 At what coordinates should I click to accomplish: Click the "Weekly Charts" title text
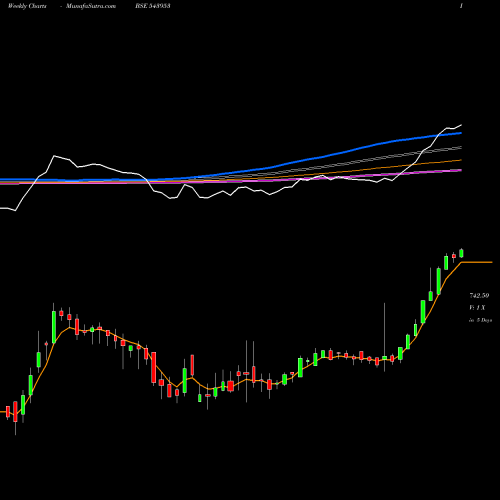coord(27,6)
